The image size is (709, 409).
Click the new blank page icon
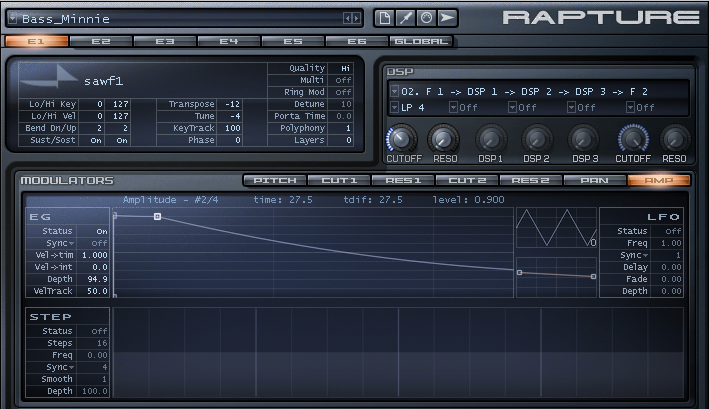click(x=384, y=18)
